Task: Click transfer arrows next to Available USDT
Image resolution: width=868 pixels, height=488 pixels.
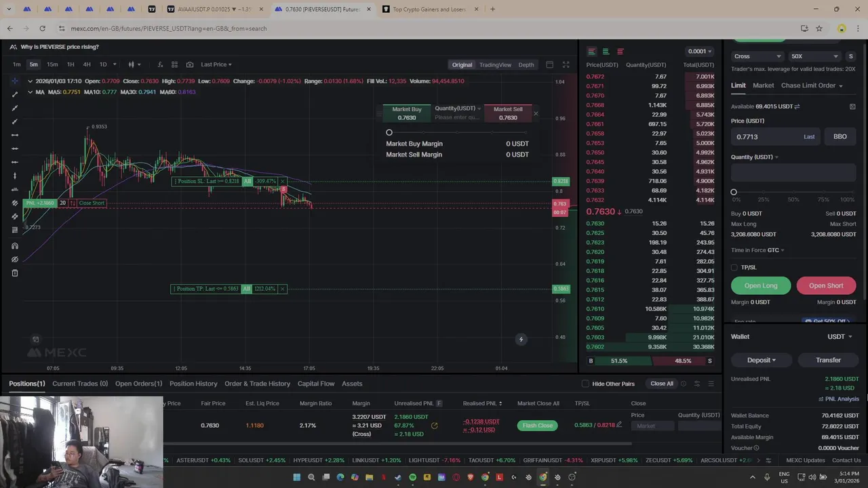Action: coord(797,106)
